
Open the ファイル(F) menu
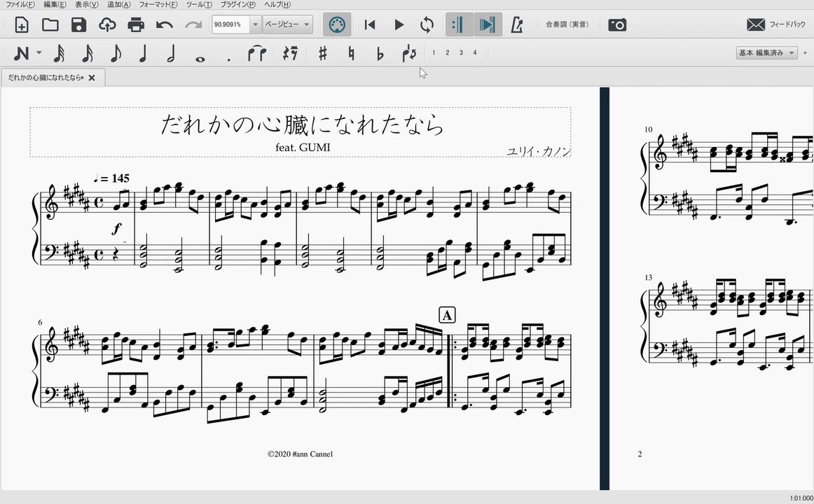(20, 4)
